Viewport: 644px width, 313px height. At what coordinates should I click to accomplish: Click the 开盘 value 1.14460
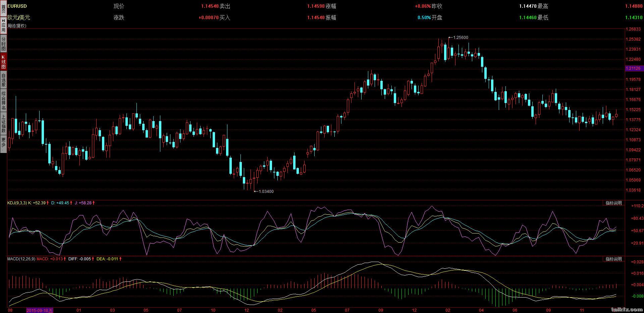tap(528, 17)
